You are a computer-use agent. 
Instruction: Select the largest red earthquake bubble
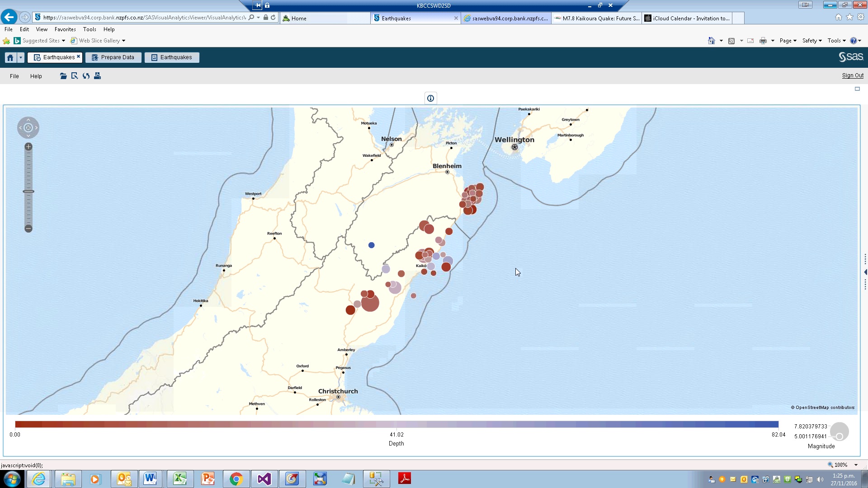[x=370, y=303]
